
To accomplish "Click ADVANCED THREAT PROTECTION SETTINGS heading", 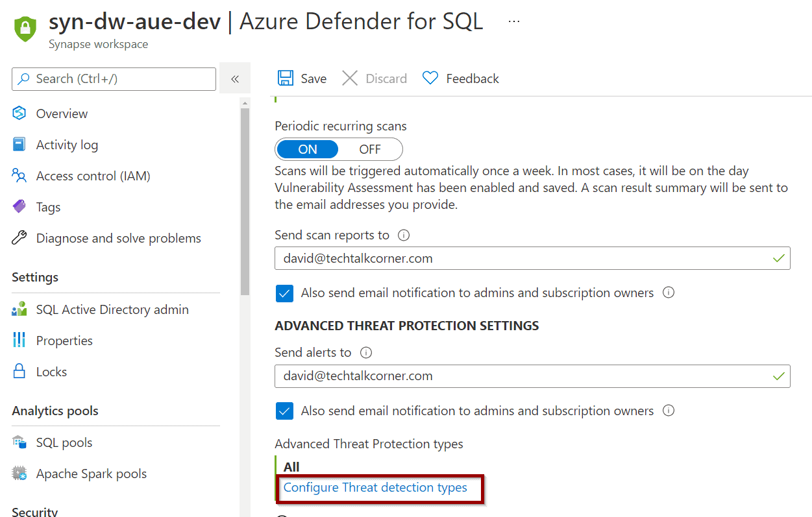I will (x=407, y=326).
